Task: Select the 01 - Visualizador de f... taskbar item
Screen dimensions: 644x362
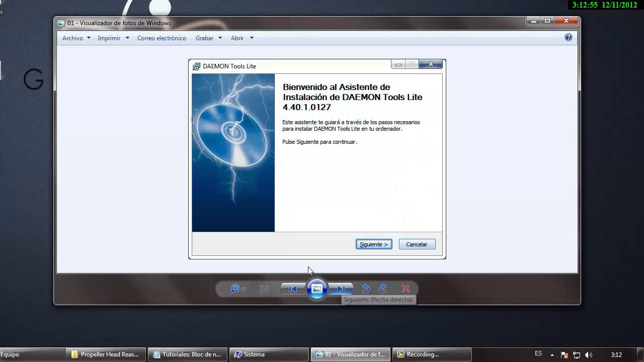Action: 351,354
